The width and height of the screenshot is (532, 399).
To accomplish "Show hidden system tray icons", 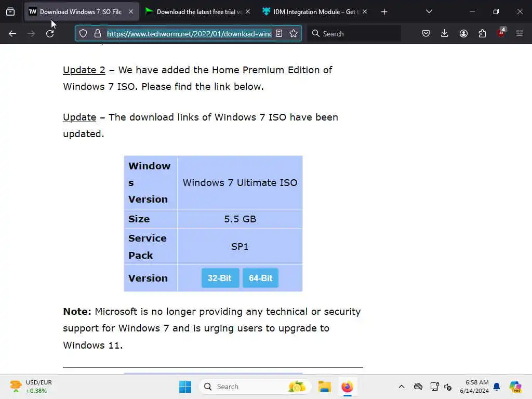I will 402,387.
